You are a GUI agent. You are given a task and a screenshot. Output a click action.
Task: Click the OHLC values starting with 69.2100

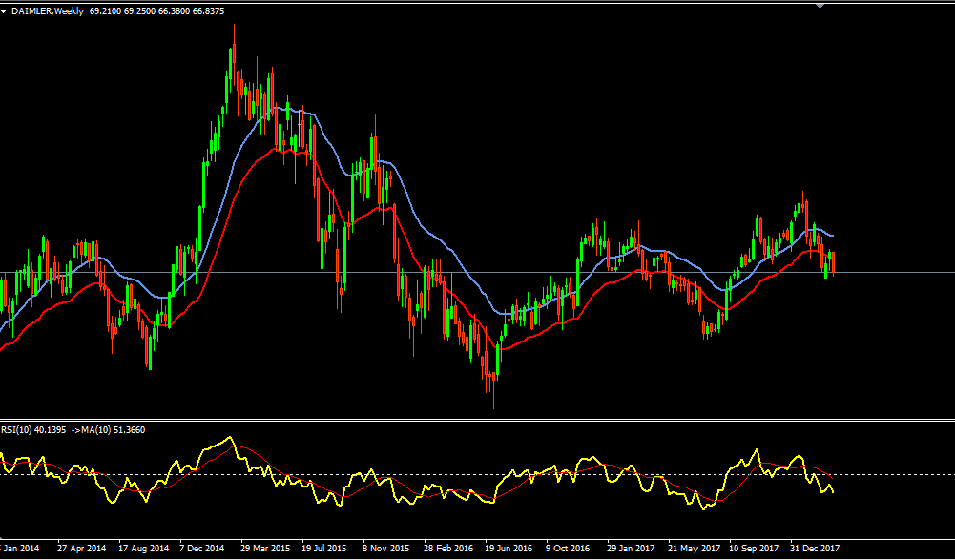[x=156, y=11]
